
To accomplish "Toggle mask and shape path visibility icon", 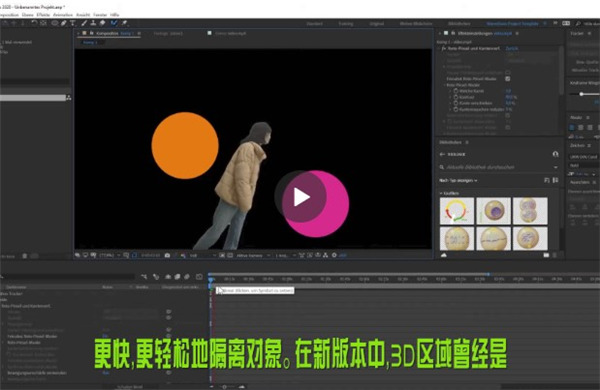I will (x=134, y=255).
